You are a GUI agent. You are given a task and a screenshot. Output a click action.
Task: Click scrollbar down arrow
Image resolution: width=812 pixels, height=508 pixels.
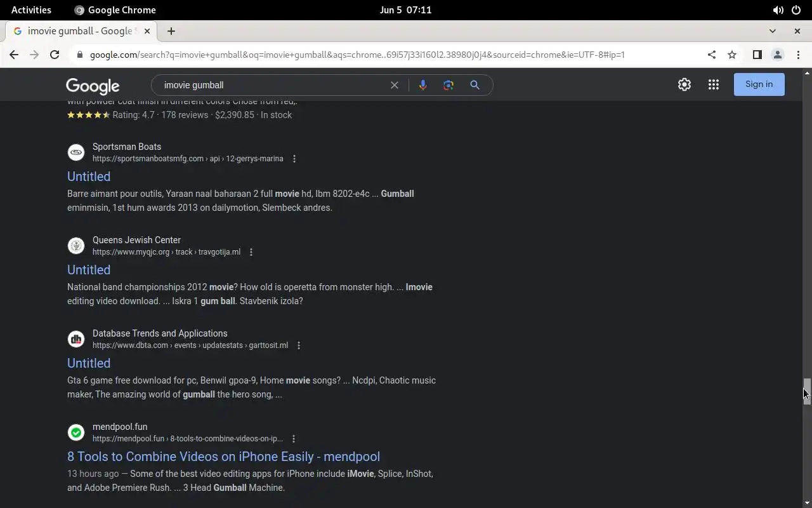(x=807, y=503)
